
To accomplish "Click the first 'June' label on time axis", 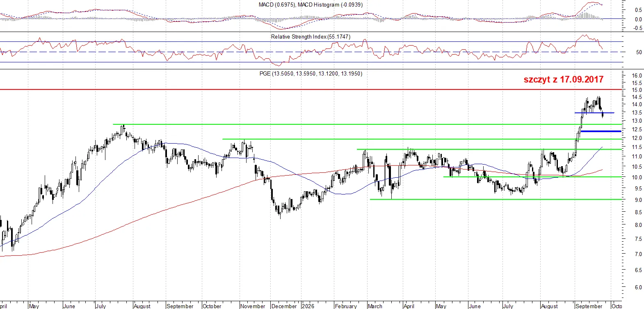I will [x=69, y=306].
